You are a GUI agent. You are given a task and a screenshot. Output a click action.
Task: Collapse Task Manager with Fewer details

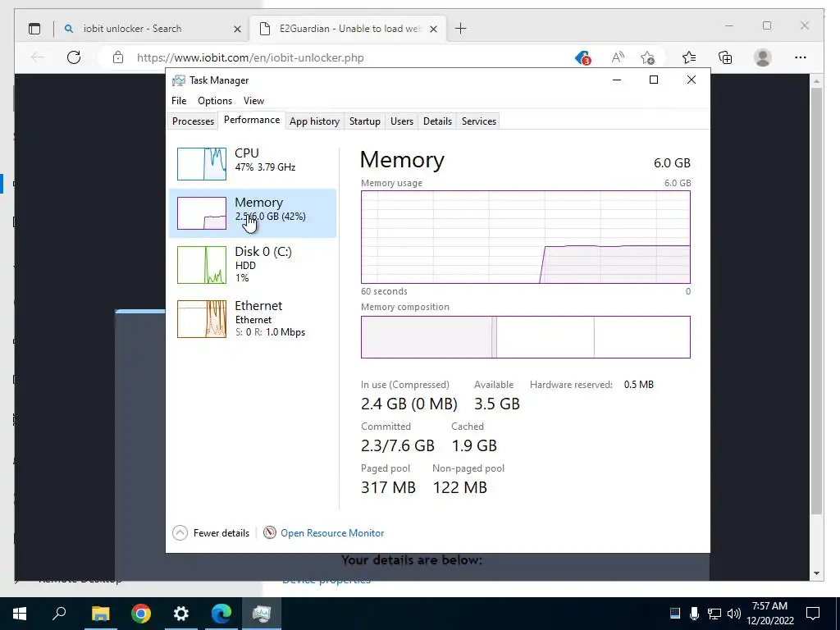tap(211, 533)
